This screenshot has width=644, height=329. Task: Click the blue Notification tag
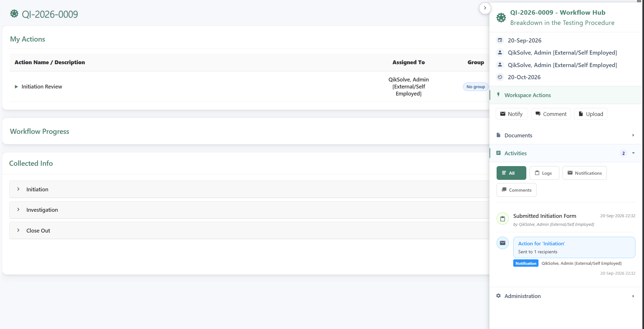click(x=525, y=263)
